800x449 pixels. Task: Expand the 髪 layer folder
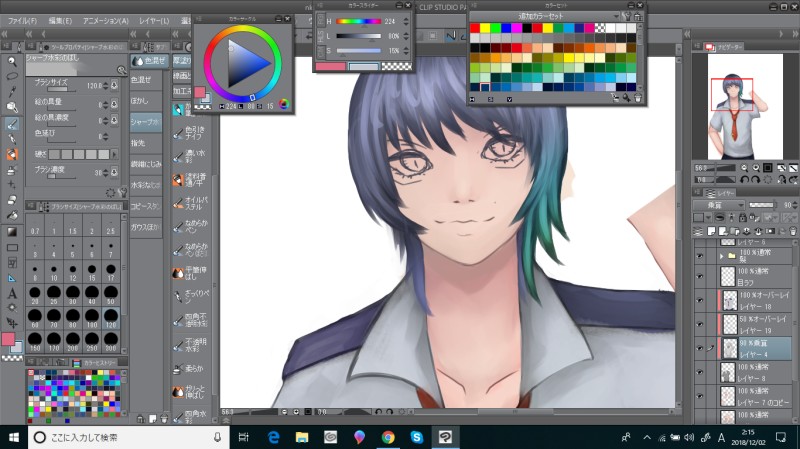point(721,256)
